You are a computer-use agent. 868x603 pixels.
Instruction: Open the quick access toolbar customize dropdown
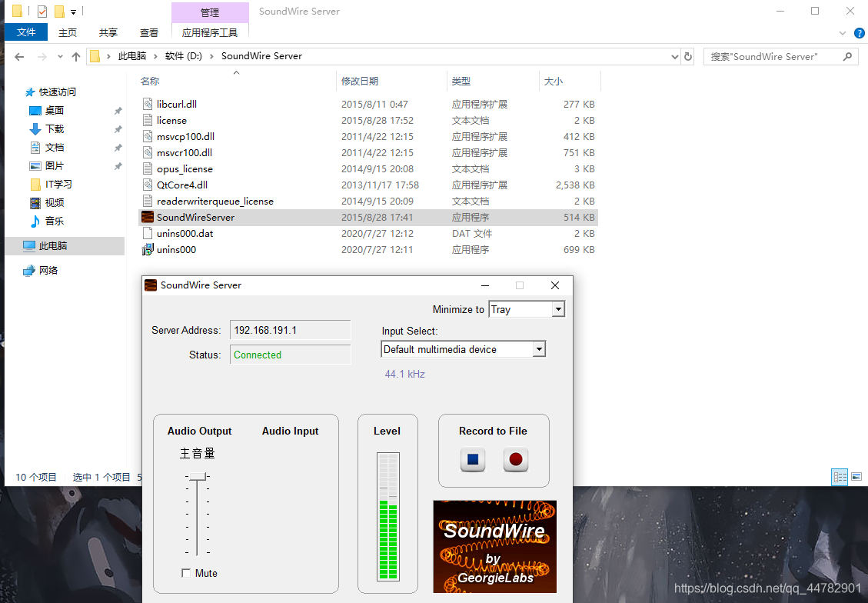[x=73, y=12]
